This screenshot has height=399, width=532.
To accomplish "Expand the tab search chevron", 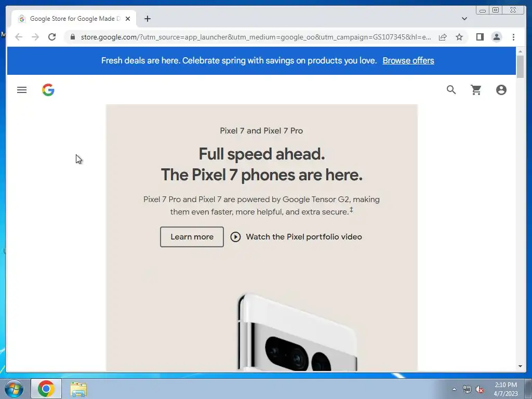I will [x=464, y=19].
